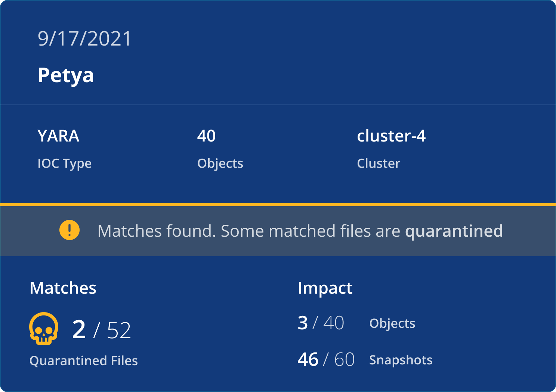Click the yellow skull quarantine icon

point(44,329)
